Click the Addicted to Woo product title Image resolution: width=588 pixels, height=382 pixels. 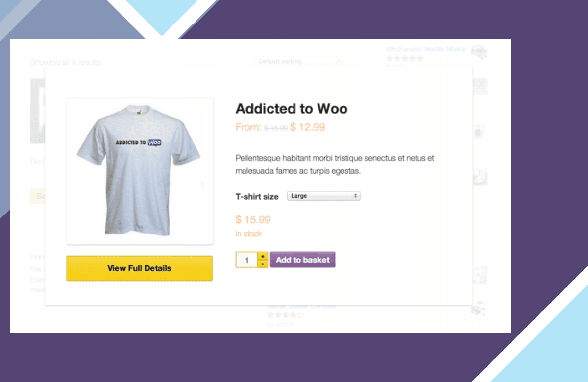click(x=292, y=108)
